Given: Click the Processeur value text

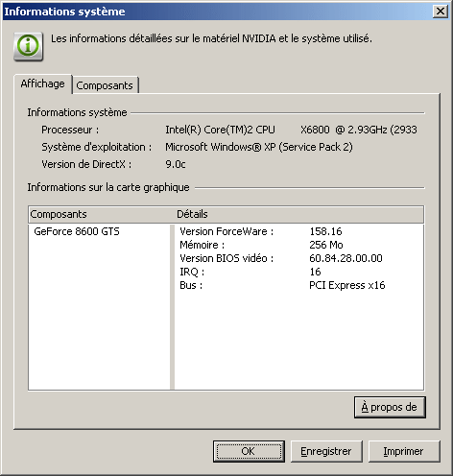Looking at the screenshot, I should 291,130.
